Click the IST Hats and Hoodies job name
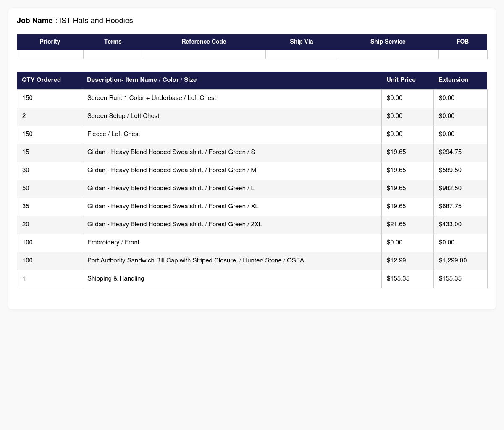 [96, 21]
